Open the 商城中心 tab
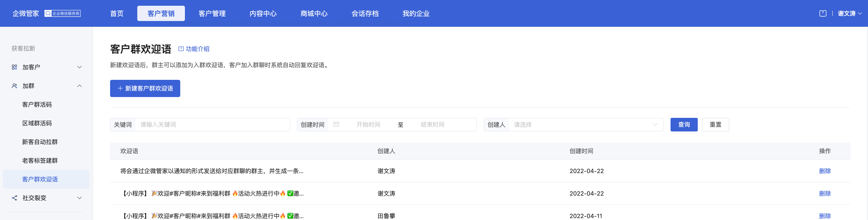This screenshot has height=220, width=868. 314,13
